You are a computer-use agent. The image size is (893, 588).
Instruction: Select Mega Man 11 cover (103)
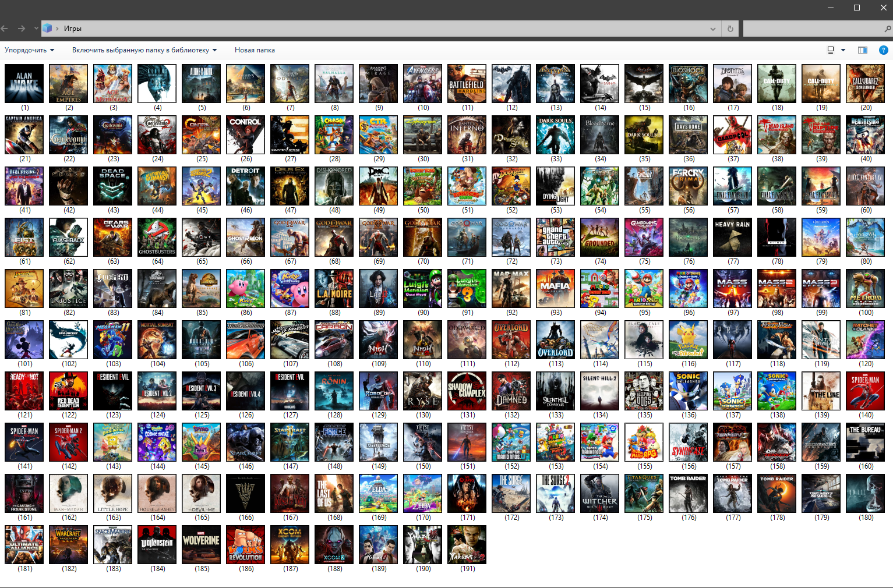(113, 340)
